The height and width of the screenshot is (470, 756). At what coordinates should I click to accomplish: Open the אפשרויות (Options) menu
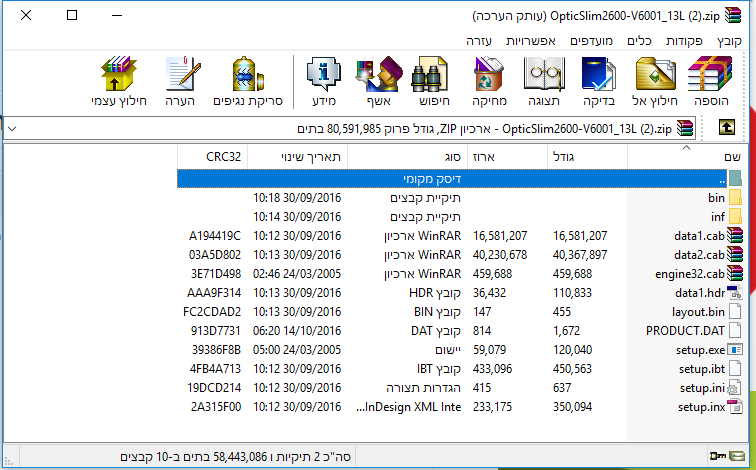coord(531,41)
